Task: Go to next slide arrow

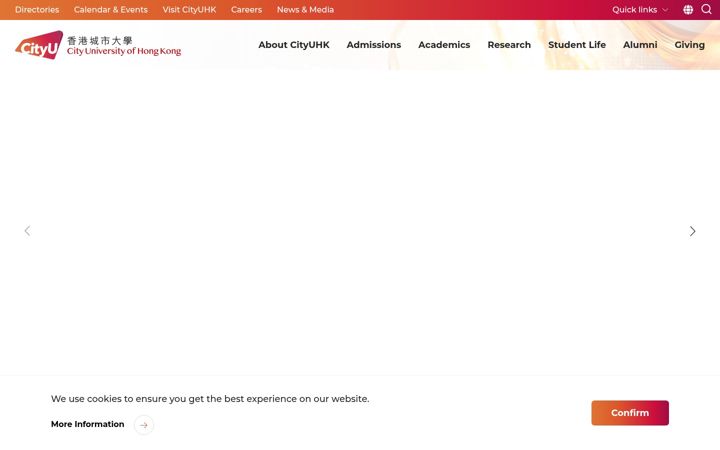Action: click(692, 231)
